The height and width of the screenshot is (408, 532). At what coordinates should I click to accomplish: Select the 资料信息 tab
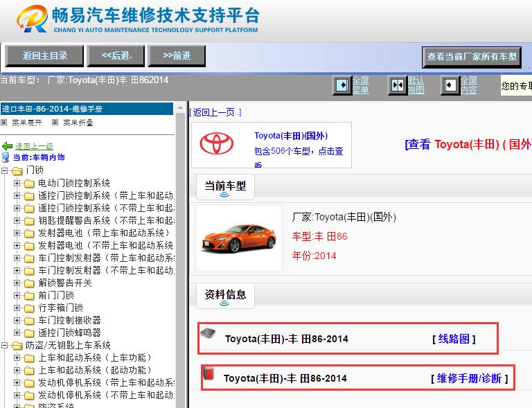pos(225,295)
